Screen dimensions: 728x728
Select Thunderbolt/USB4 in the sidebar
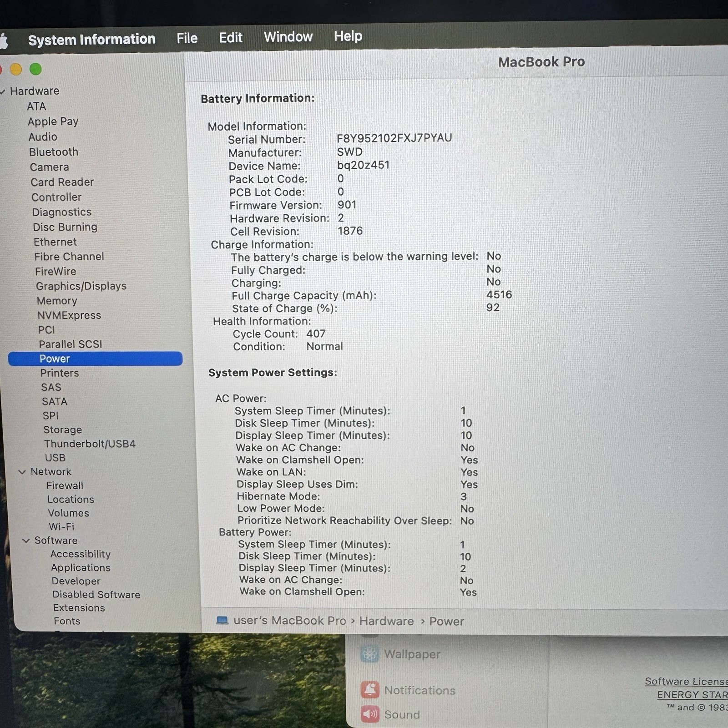pos(90,444)
